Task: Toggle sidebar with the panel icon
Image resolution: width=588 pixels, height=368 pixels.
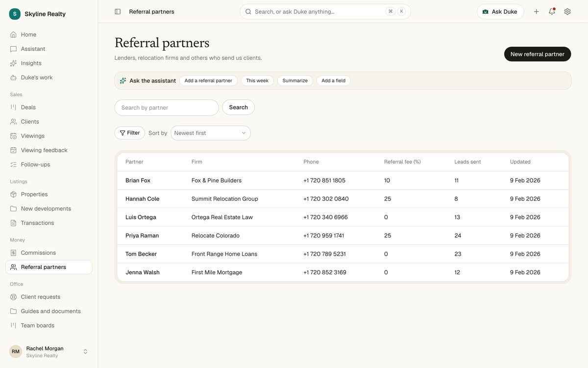Action: tap(118, 11)
